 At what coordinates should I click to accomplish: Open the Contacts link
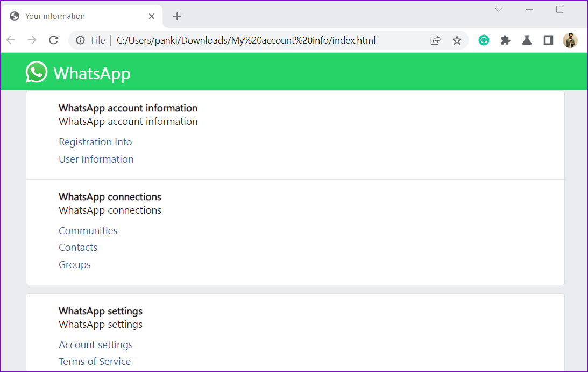77,248
